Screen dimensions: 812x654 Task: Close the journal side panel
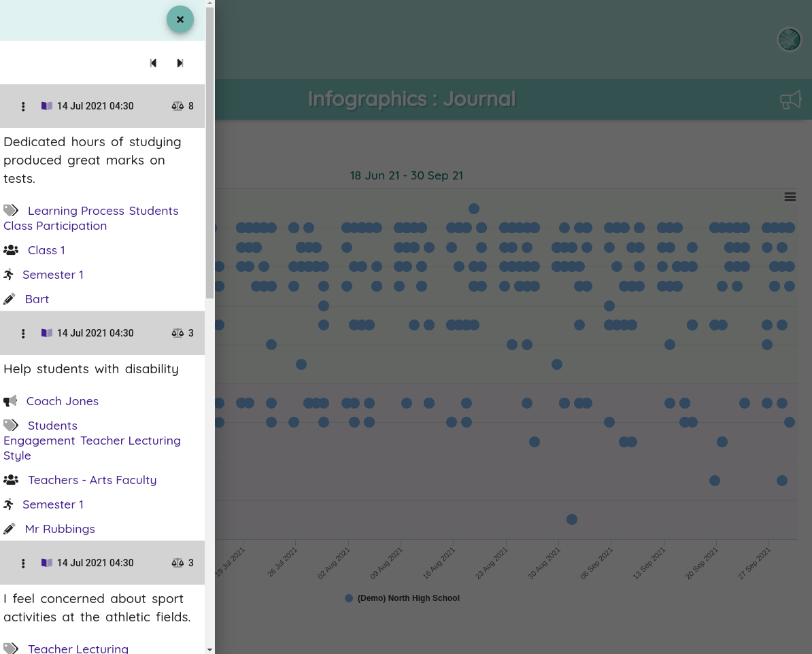pyautogui.click(x=180, y=19)
